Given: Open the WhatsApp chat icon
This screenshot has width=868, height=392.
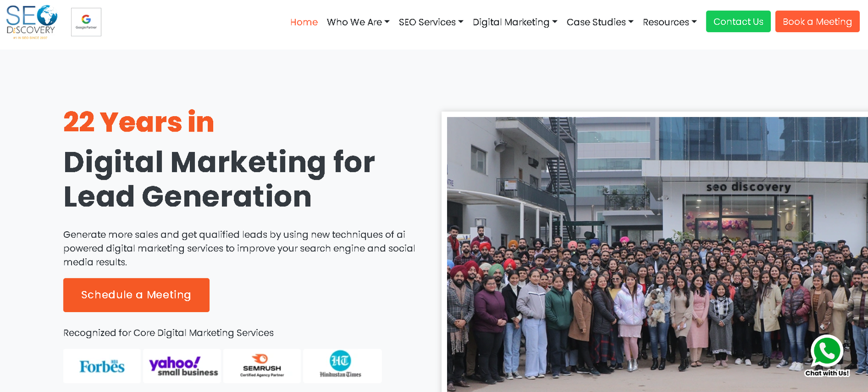Looking at the screenshot, I should point(827,352).
